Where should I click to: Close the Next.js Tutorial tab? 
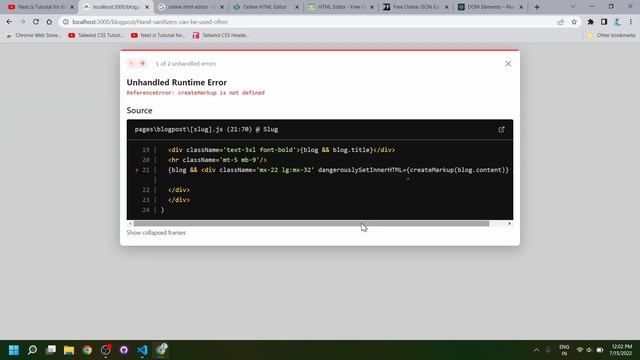pyautogui.click(x=72, y=7)
